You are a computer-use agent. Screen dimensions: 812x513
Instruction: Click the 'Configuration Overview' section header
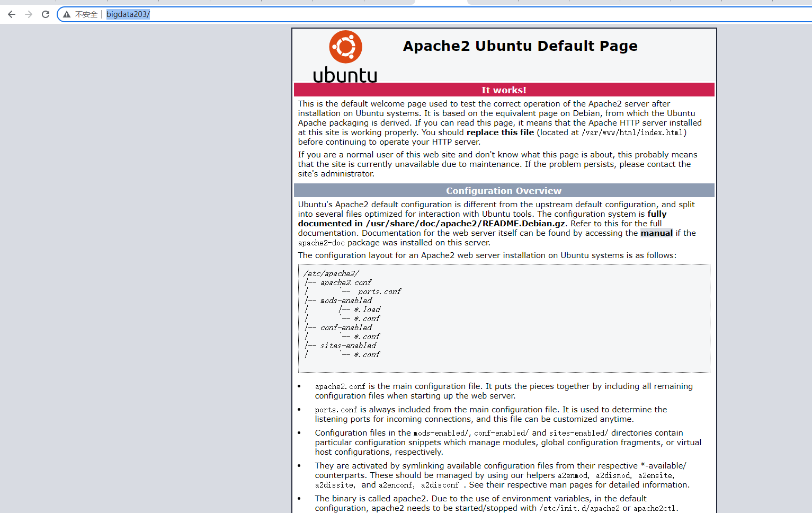[504, 190]
